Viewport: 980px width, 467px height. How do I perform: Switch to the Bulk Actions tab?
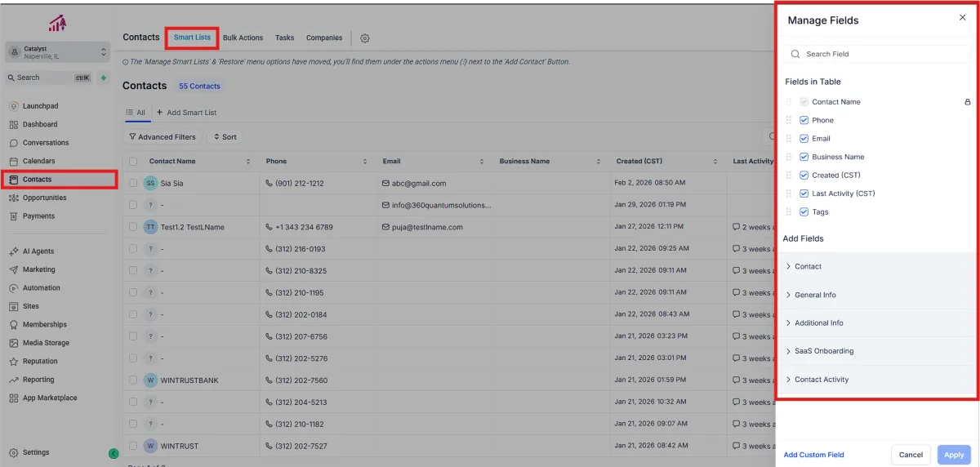tap(243, 38)
